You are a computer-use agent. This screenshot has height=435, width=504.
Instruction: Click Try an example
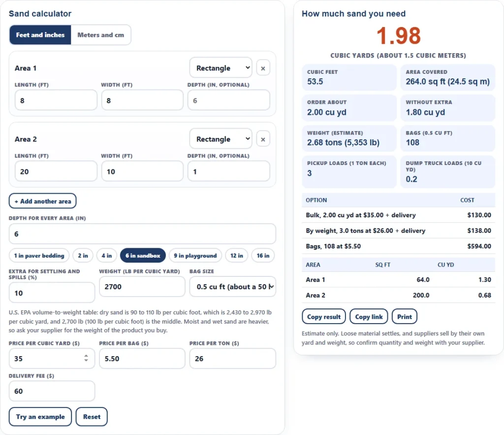[40, 417]
